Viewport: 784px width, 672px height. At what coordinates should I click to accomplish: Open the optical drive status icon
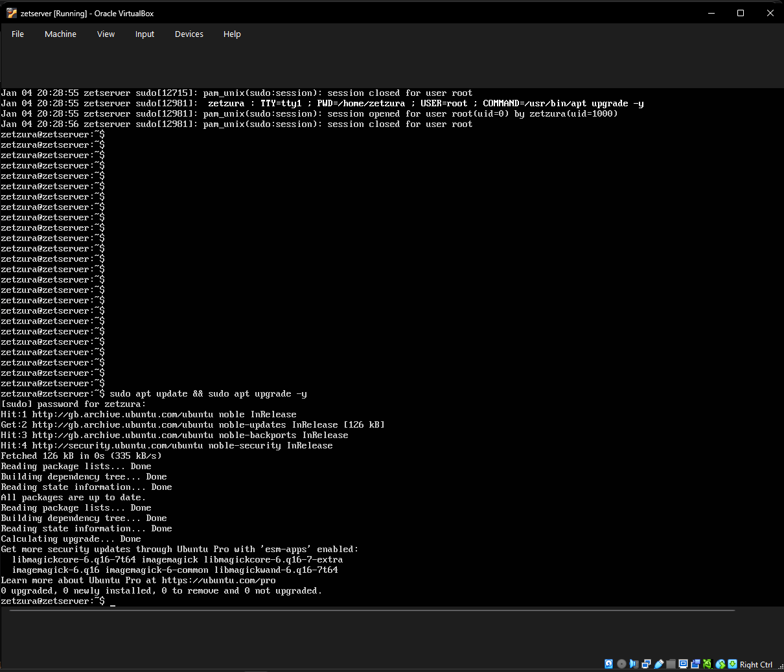click(x=621, y=664)
